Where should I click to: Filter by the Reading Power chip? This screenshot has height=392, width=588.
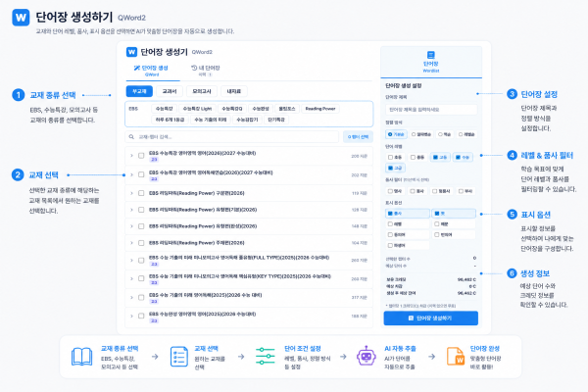(320, 109)
